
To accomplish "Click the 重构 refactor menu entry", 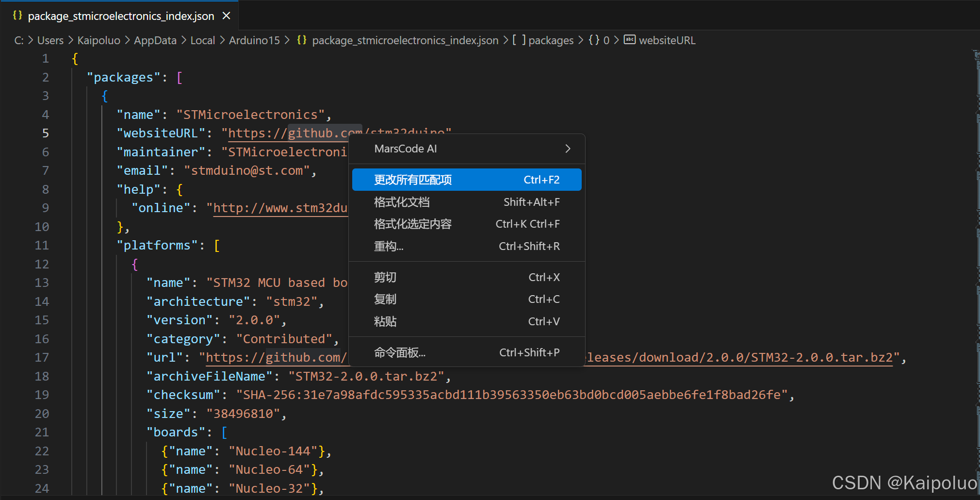I will (388, 246).
